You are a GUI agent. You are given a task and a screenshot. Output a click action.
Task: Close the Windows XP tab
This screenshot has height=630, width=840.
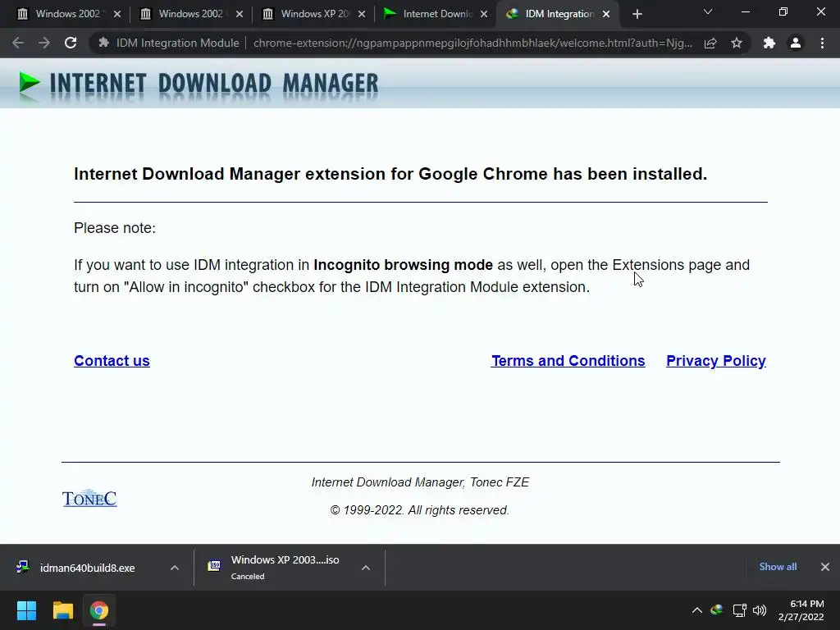click(x=362, y=15)
